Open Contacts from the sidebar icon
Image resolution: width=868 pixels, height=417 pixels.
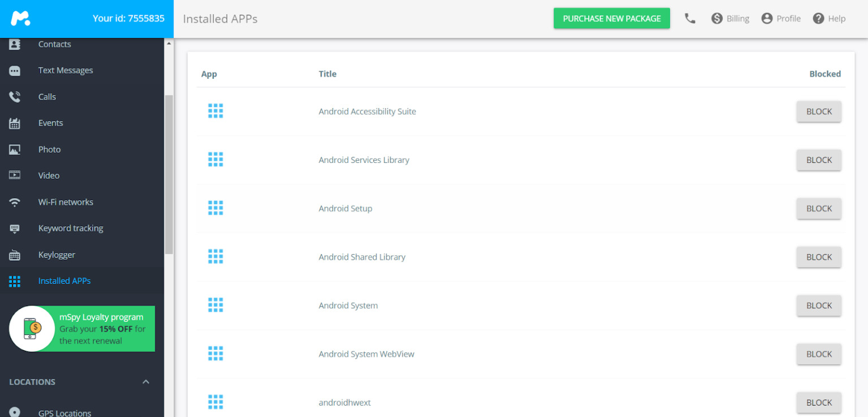click(x=15, y=44)
